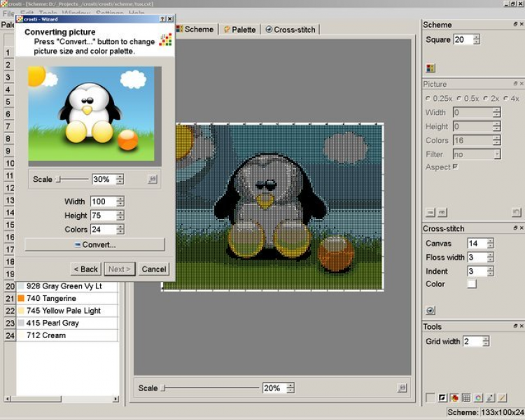The width and height of the screenshot is (525, 420).
Task: Select palette row 740 Tangerine
Action: [68, 298]
